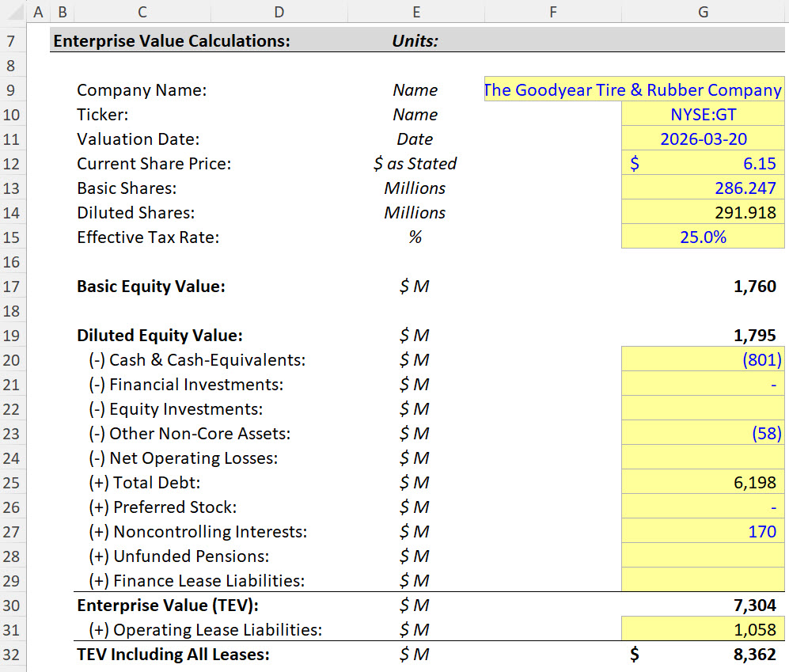Select column E header
Image resolution: width=789 pixels, height=672 pixels.
coord(416,11)
